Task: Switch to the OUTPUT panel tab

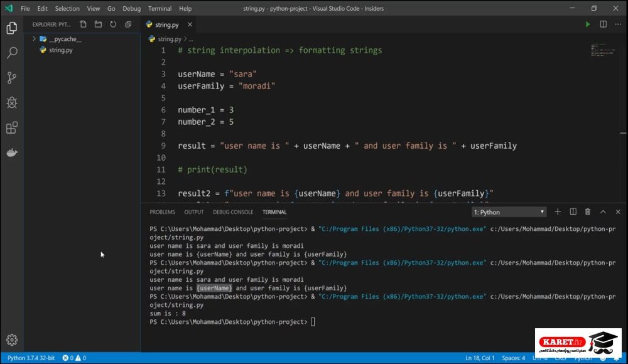Action: (194, 212)
